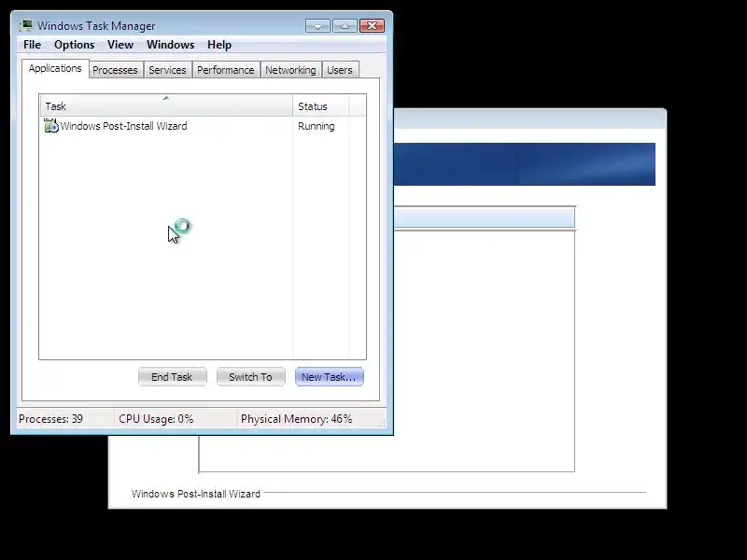Close the Windows Task Manager window
The height and width of the screenshot is (560, 747).
[372, 26]
